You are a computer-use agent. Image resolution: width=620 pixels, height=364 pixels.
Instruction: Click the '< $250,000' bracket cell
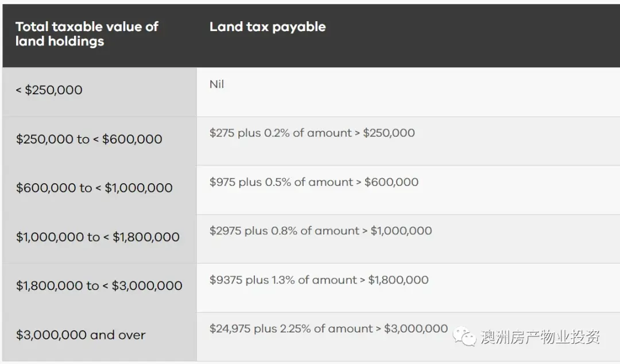coord(49,90)
